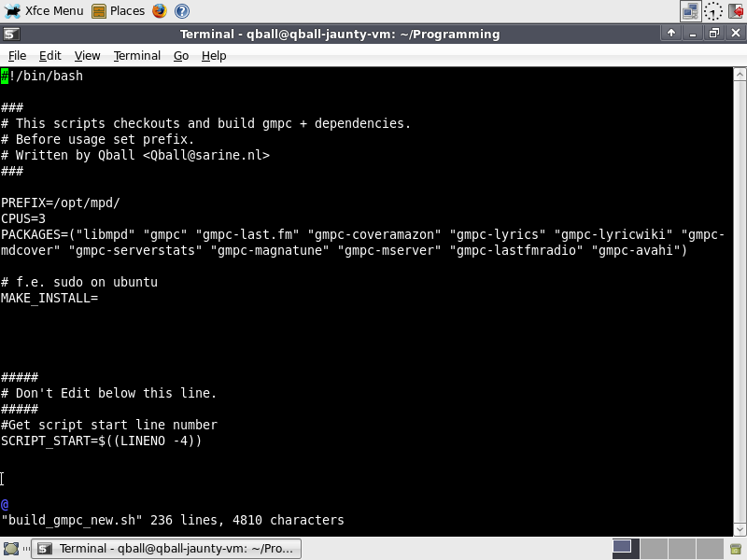Image resolution: width=747 pixels, height=560 pixels.
Task: Click the "gmpc-avahi" package entry
Action: [x=636, y=250]
